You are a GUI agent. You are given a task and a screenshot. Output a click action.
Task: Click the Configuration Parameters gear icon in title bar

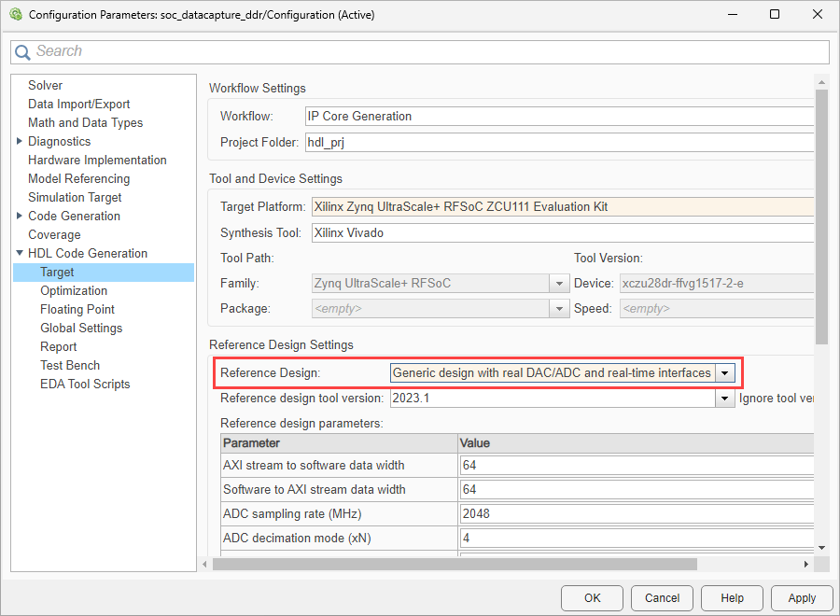click(17, 14)
